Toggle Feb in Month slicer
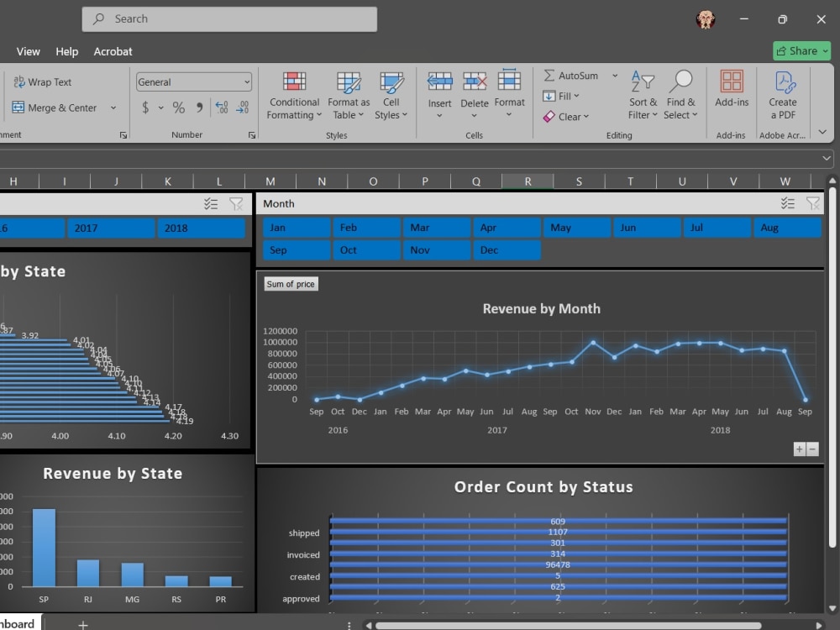Screen dimensions: 840x630 click(366, 228)
